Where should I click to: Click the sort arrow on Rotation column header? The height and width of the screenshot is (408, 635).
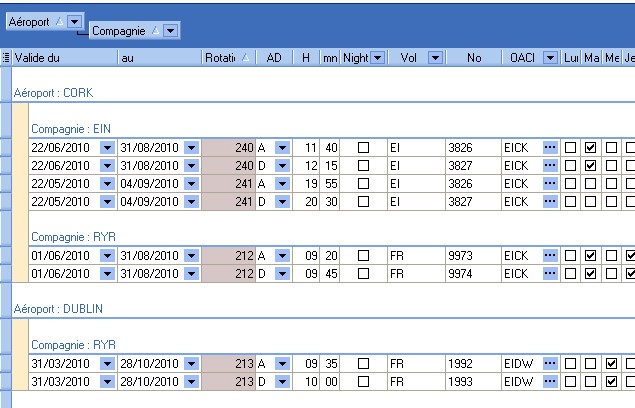246,58
